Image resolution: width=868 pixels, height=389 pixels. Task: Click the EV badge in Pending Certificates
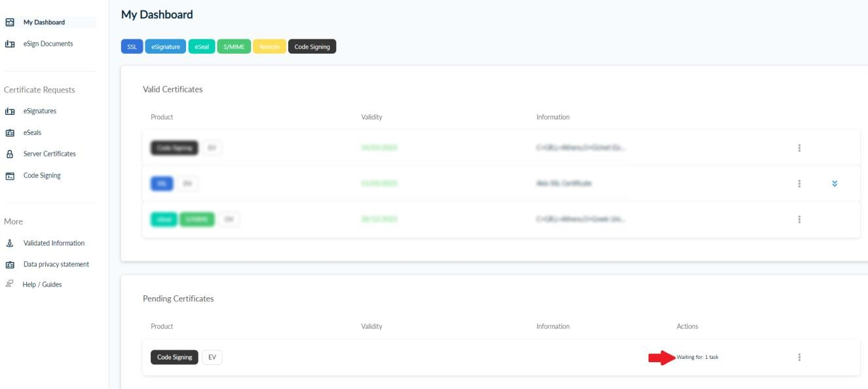click(x=212, y=358)
